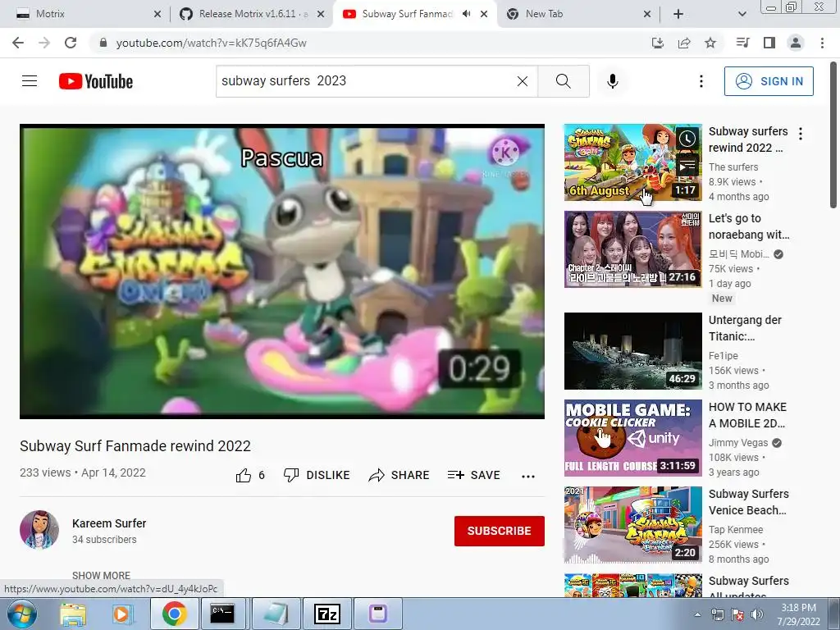Viewport: 840px width, 630px height.
Task: Click Let's go to noraebang title
Action: click(x=749, y=226)
